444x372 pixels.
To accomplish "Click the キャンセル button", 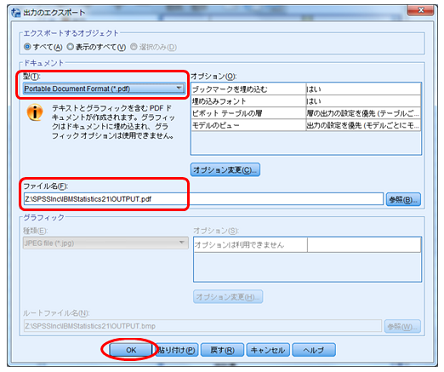I will coord(268,350).
